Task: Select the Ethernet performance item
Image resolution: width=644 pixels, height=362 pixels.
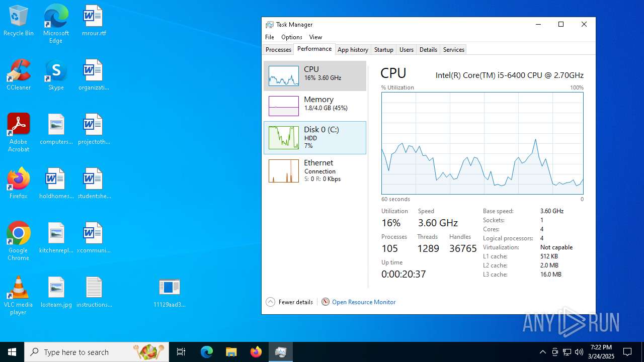Action: pos(315,171)
